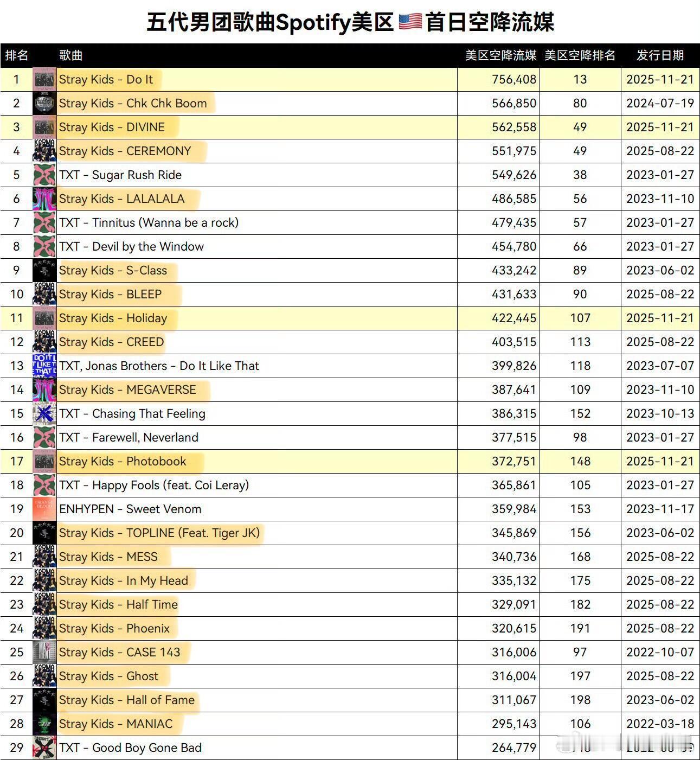Click the stream count 399,826
Screen dimensions: 700x760
coord(514,366)
